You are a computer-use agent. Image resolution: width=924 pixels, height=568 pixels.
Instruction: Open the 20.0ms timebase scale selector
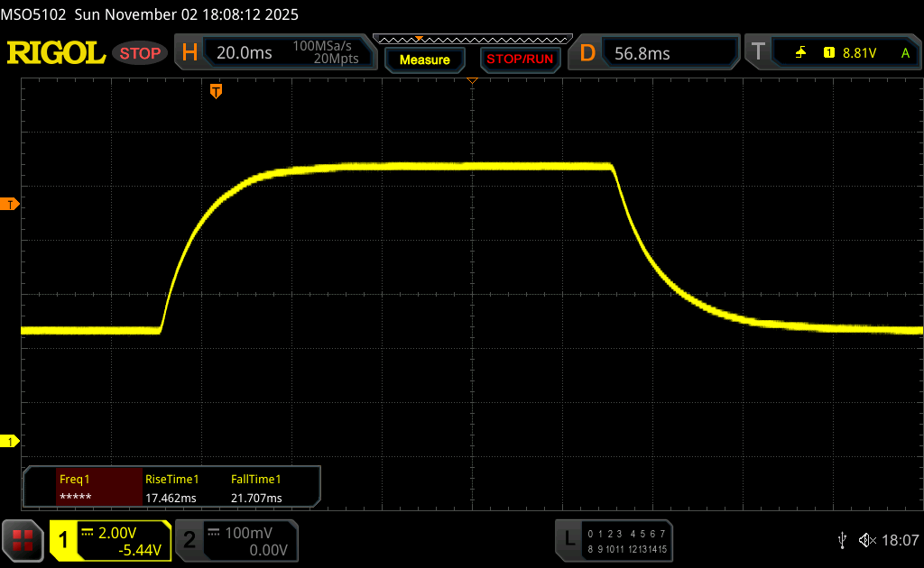(x=245, y=53)
